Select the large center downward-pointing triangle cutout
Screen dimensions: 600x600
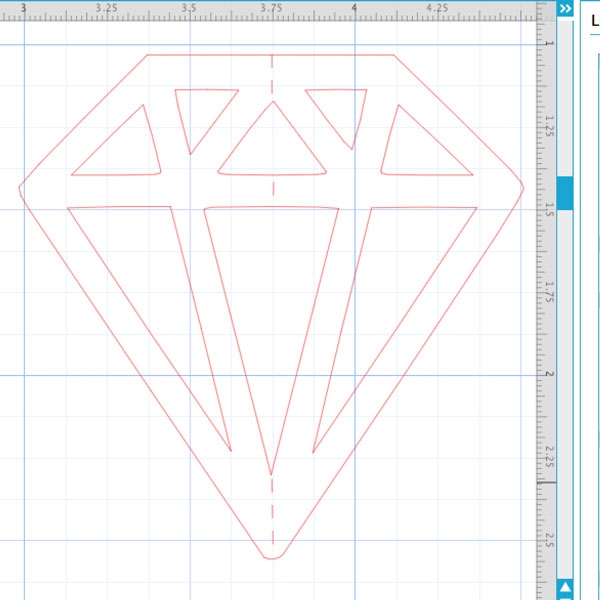pos(271,341)
